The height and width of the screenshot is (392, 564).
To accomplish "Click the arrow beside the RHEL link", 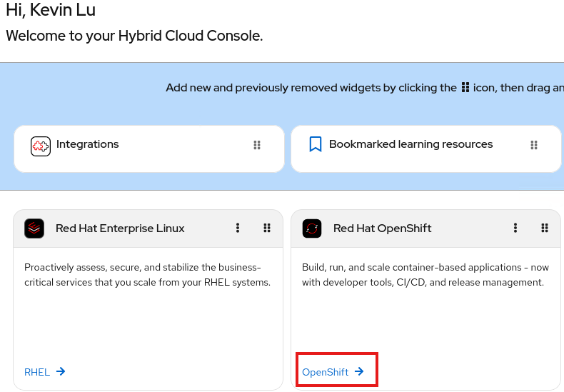I will [x=61, y=371].
